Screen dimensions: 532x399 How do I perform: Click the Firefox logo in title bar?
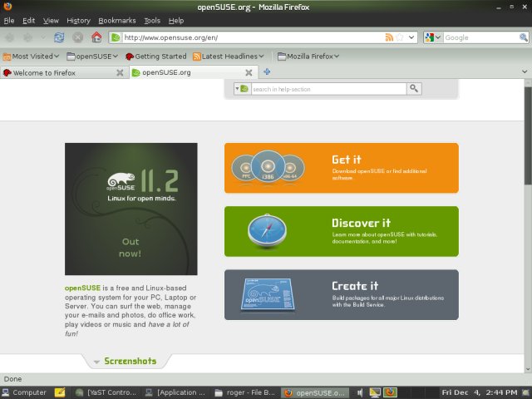click(x=7, y=6)
